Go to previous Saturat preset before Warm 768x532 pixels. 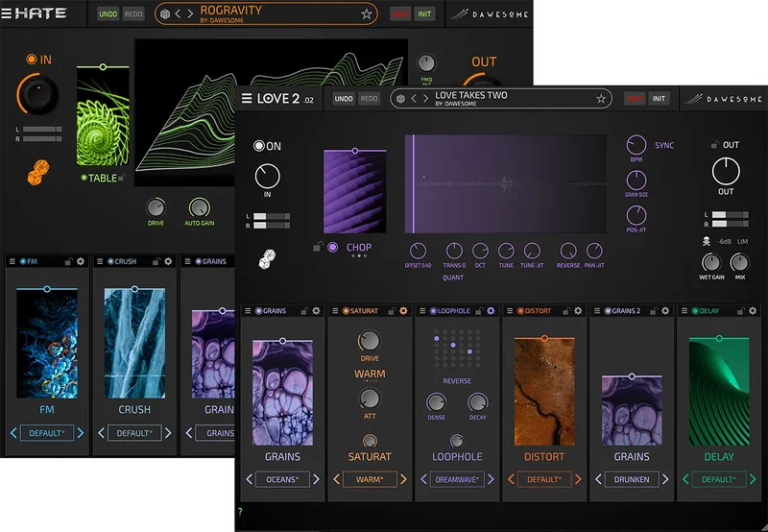coord(336,479)
